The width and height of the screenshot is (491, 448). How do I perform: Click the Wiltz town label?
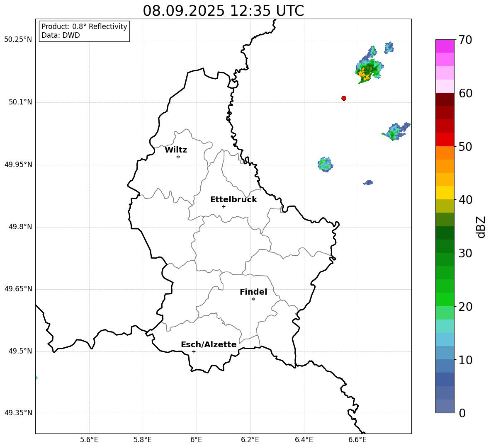(176, 150)
